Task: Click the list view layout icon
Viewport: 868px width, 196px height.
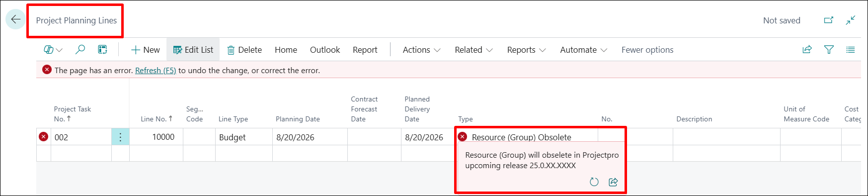Action: (x=851, y=49)
